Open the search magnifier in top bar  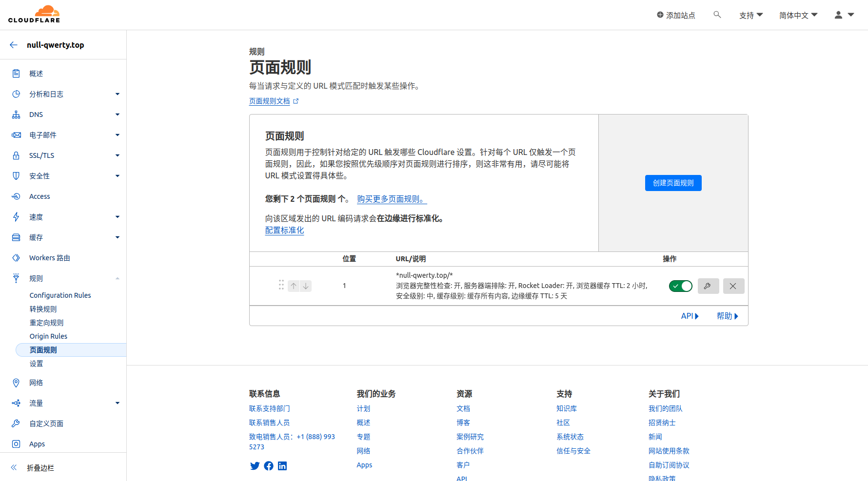pyautogui.click(x=717, y=15)
